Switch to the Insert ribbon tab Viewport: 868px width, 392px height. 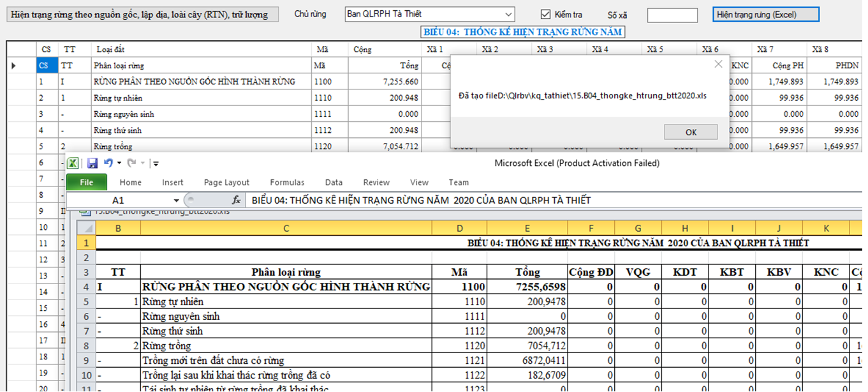pyautogui.click(x=173, y=183)
